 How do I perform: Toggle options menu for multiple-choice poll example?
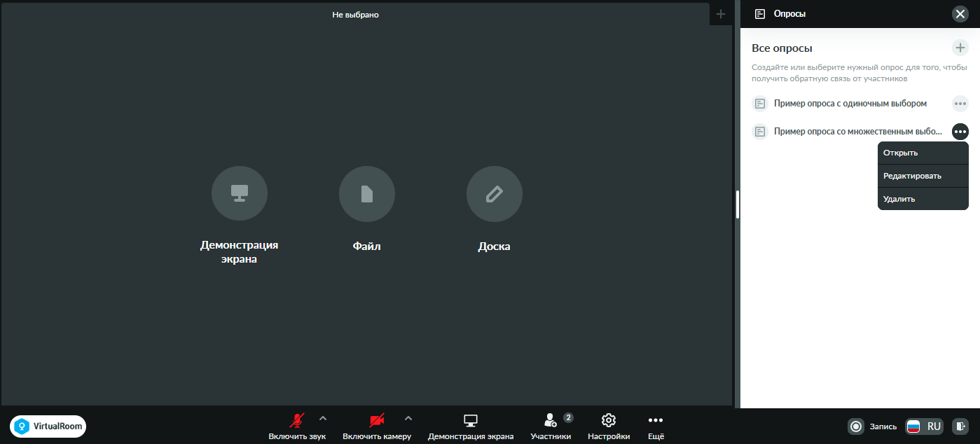[x=960, y=132]
